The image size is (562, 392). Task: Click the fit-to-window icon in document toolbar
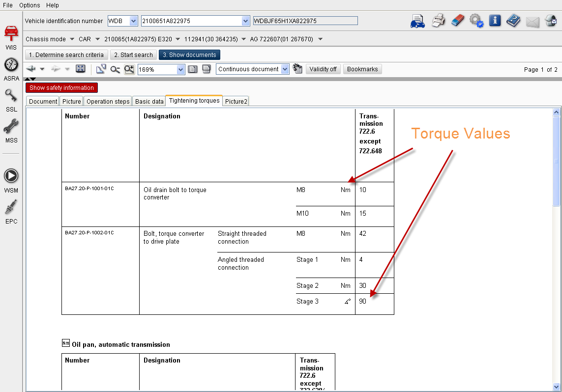(81, 69)
